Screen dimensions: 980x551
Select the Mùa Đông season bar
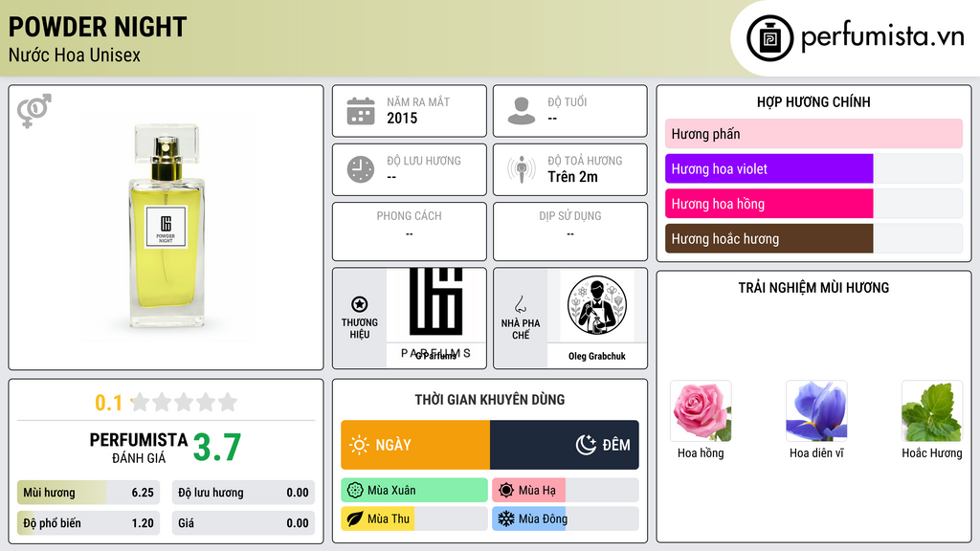566,518
